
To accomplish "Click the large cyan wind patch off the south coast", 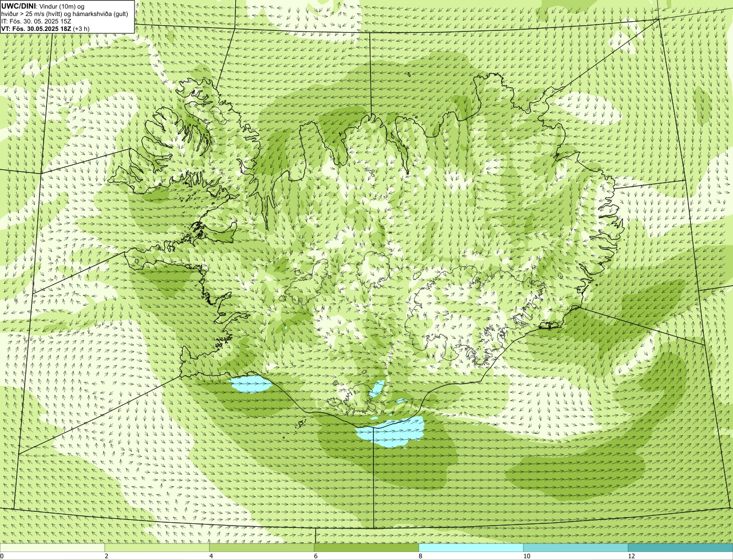I will point(391,432).
